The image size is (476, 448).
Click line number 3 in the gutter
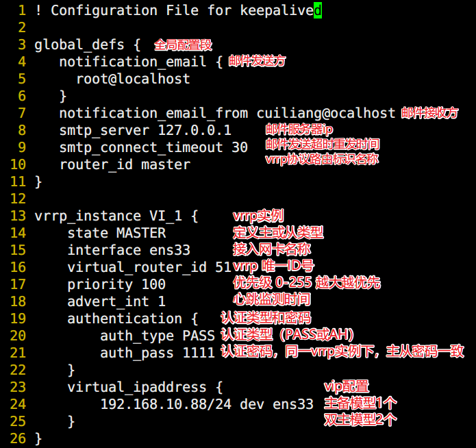pyautogui.click(x=22, y=45)
